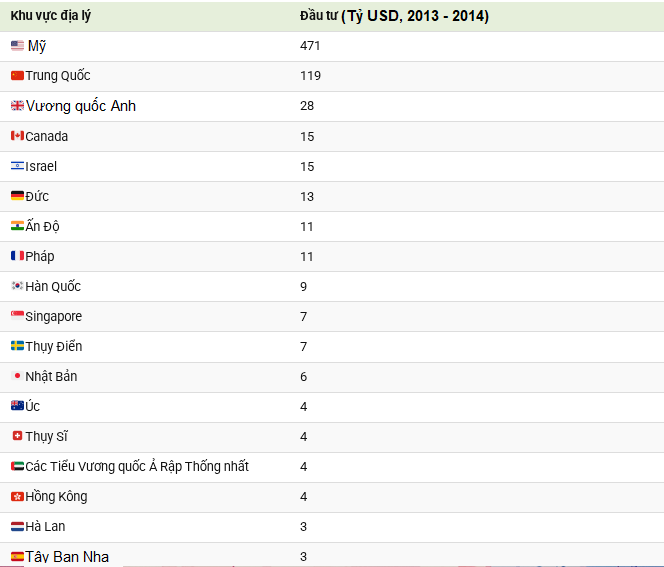Viewport: 664px width, 567px height.
Task: Click the United States flag icon
Action: tap(17, 45)
